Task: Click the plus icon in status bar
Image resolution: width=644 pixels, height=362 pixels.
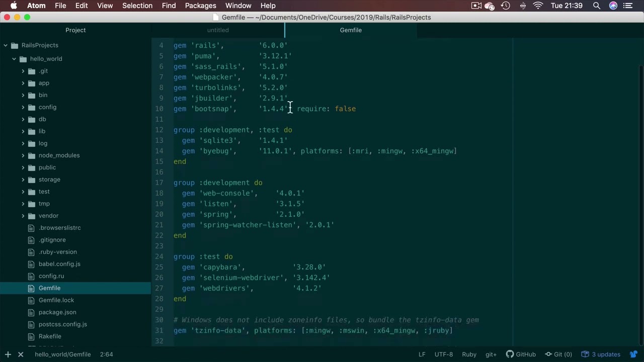Action: click(8, 354)
